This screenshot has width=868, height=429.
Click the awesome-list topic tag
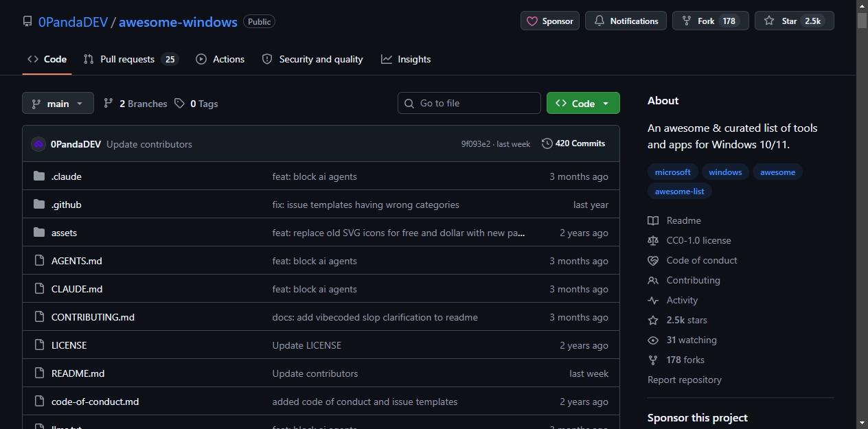pos(680,192)
